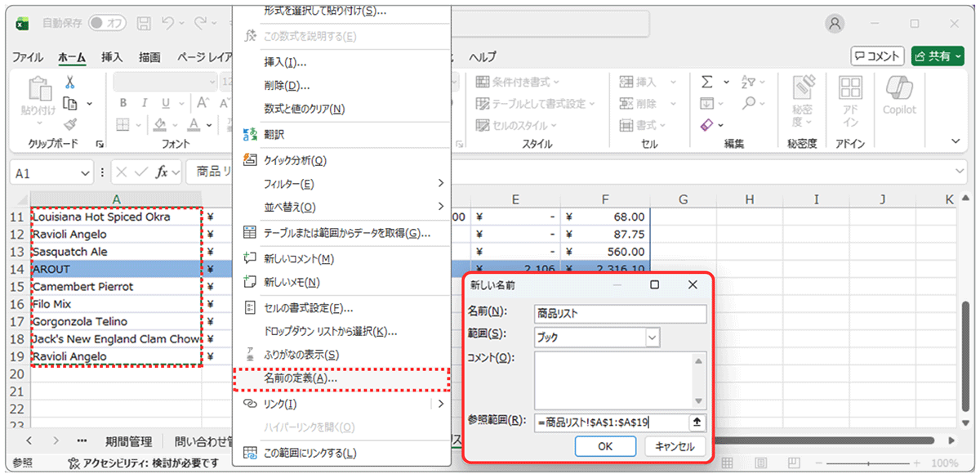Open the scope dropdown showing ブック

652,338
